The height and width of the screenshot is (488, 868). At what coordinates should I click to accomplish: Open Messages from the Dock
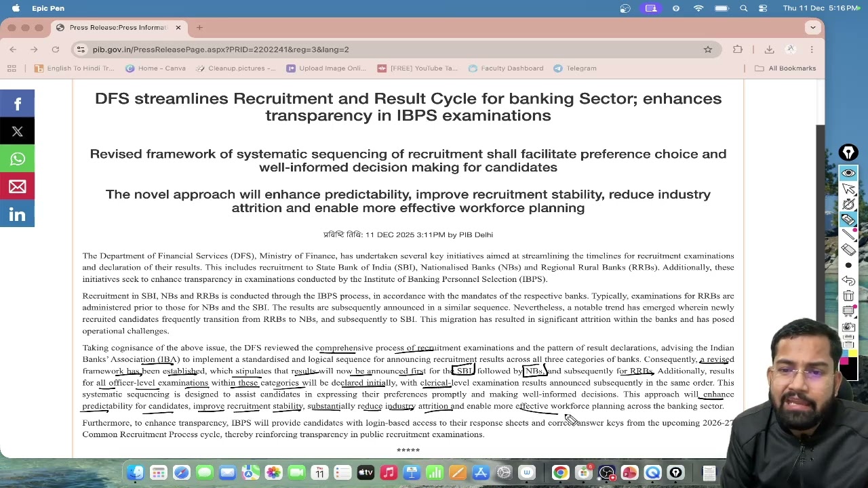tap(205, 472)
